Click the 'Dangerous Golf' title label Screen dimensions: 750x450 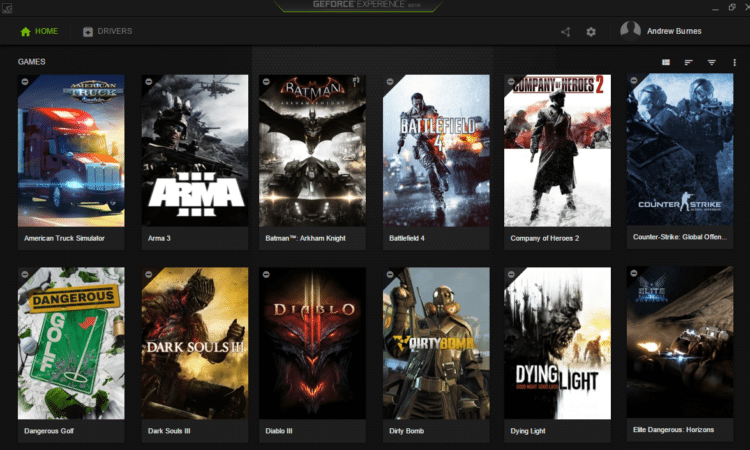49,431
